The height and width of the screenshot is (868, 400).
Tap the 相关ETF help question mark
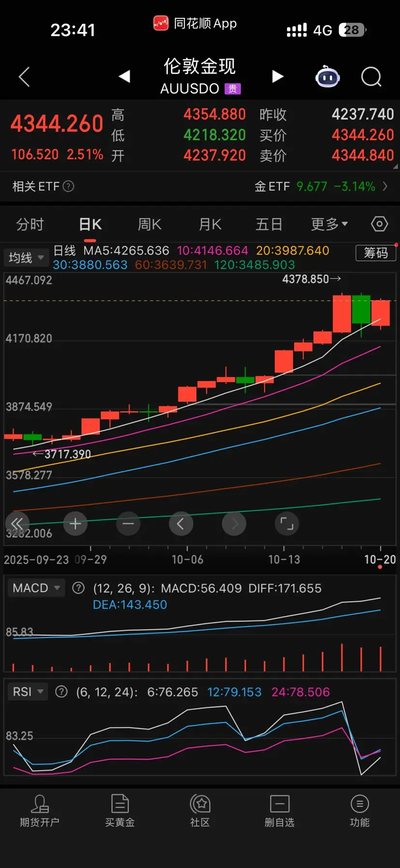click(69, 186)
